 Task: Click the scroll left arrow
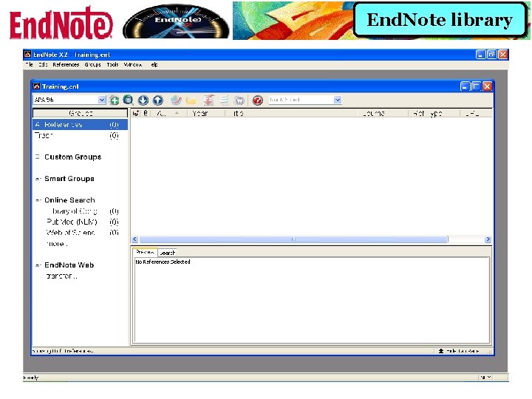(134, 239)
